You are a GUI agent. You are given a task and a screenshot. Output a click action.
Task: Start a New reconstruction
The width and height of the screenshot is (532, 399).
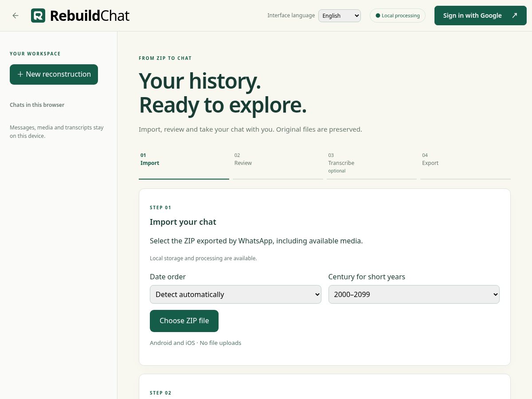tap(54, 74)
